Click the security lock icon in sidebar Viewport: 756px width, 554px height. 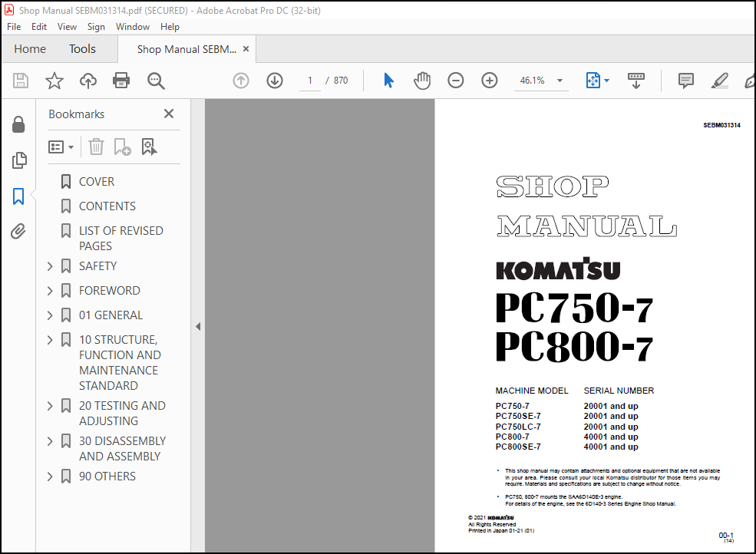(18, 124)
